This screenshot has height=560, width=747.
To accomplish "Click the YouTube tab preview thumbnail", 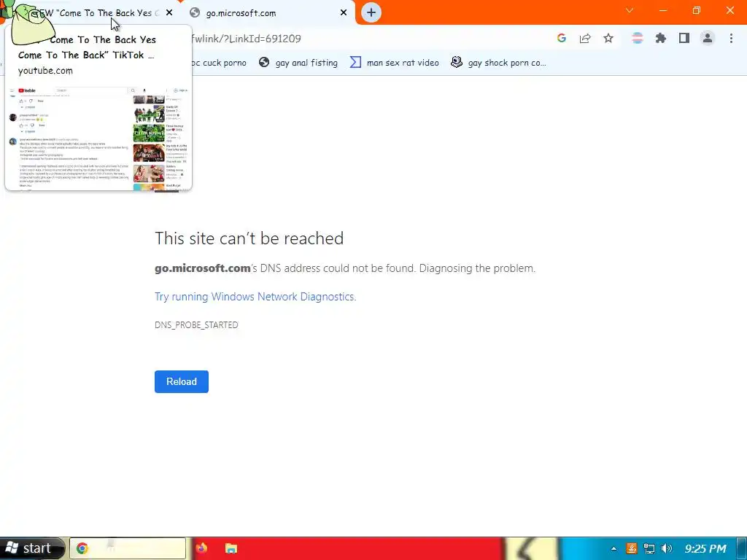I will coord(98,138).
